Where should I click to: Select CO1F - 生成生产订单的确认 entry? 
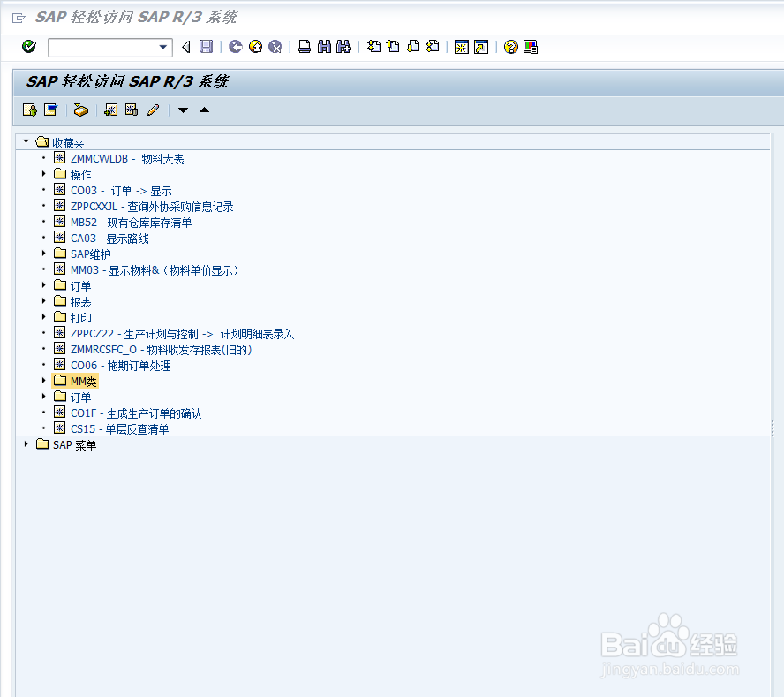[136, 413]
